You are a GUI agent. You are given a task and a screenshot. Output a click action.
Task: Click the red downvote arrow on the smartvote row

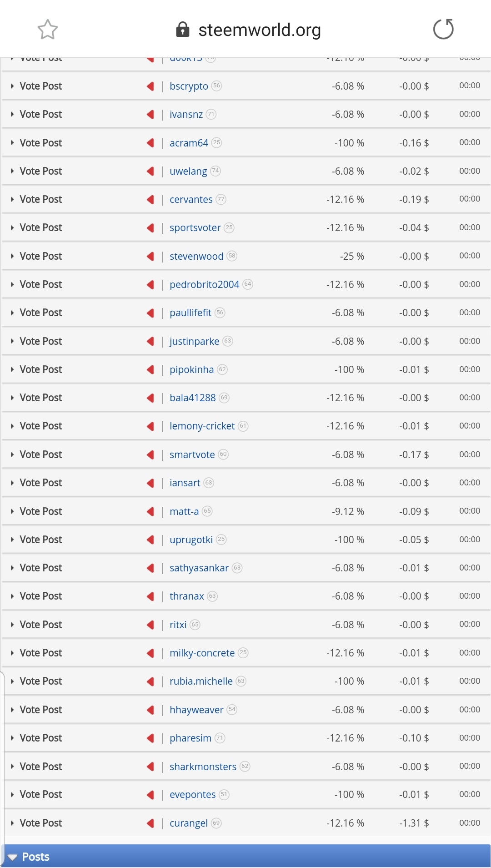pyautogui.click(x=150, y=454)
